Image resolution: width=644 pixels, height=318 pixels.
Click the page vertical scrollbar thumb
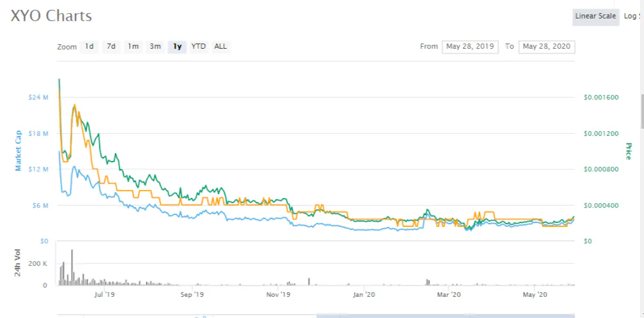point(642,111)
